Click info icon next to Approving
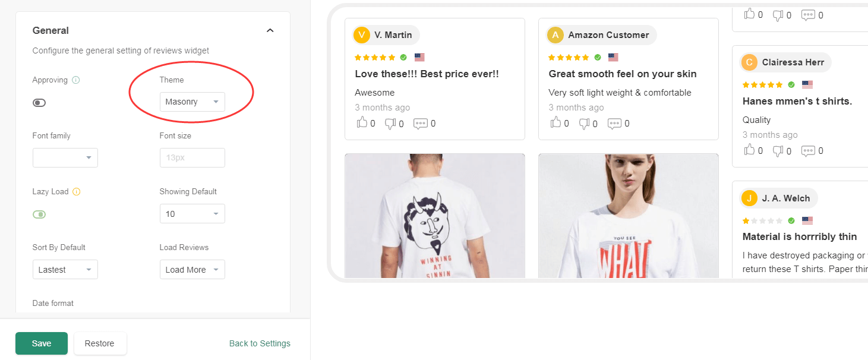Screen dimensions: 868x360 (x=75, y=80)
